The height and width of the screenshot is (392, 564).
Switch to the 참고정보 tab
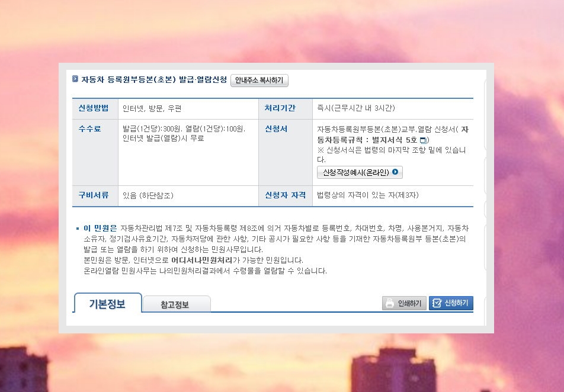pyautogui.click(x=176, y=304)
